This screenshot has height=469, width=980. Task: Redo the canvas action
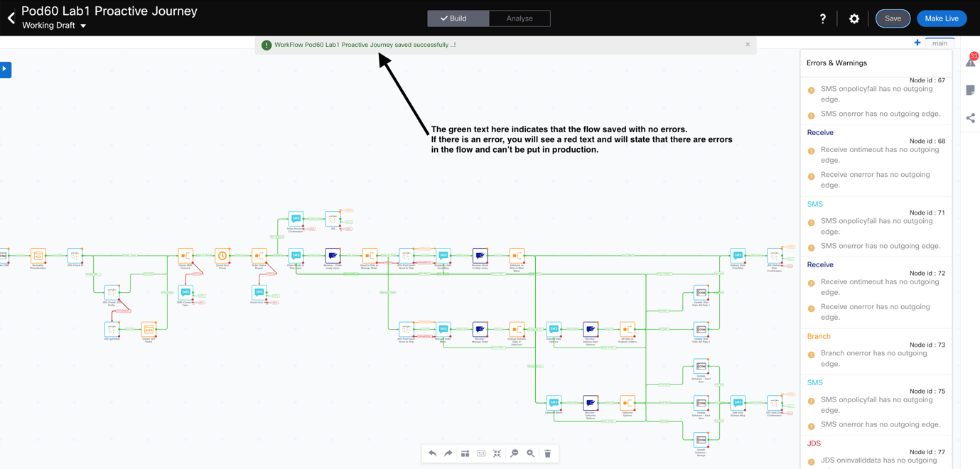coord(448,453)
